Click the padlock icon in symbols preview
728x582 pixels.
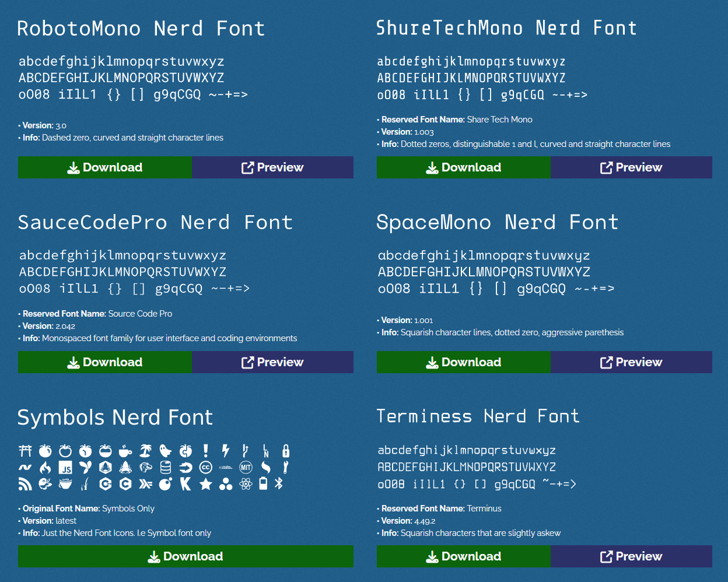tap(286, 451)
